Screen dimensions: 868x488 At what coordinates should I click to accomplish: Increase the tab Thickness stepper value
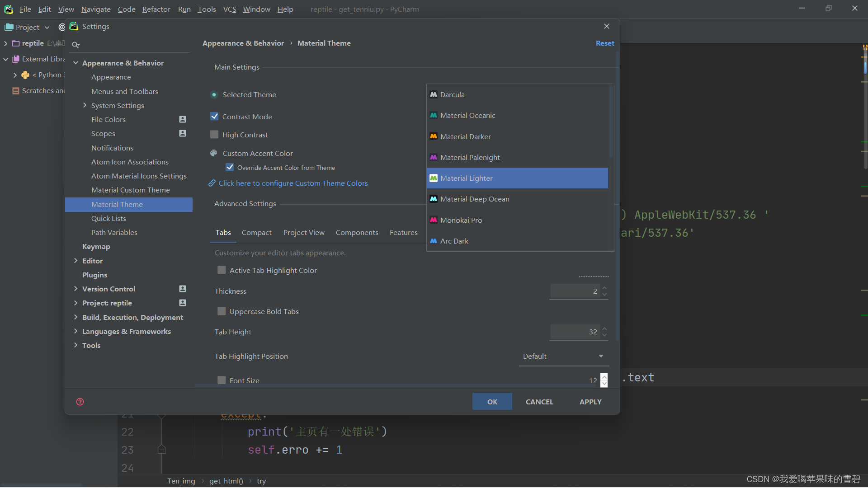(604, 288)
